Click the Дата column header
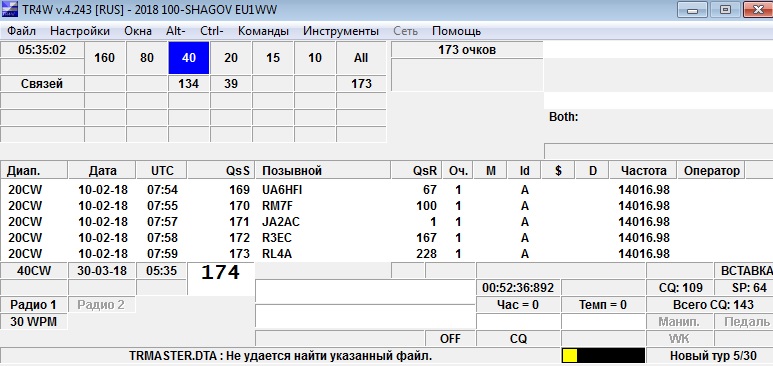Screen dimensions: 773x366 [x=103, y=171]
